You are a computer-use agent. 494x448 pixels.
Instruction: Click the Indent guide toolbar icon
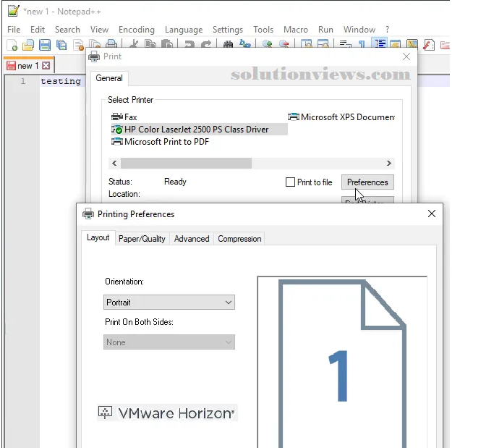coord(380,43)
